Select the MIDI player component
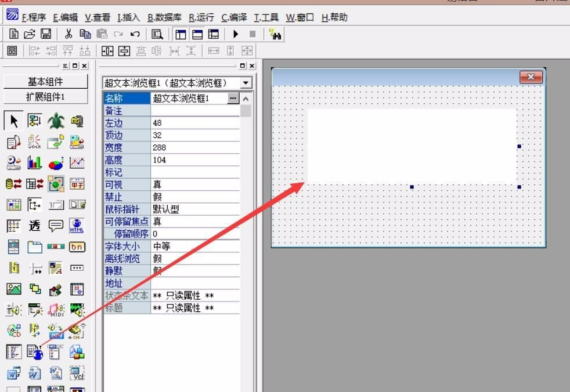This screenshot has height=392, width=570. (x=56, y=310)
